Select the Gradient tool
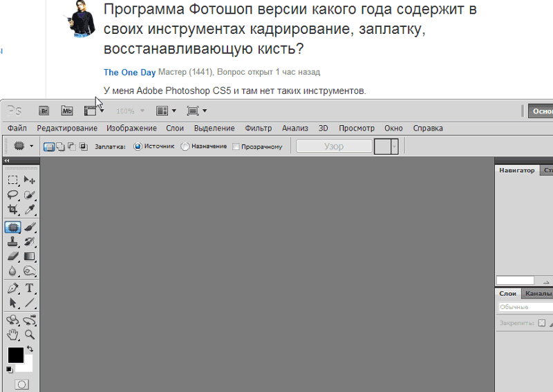The width and height of the screenshot is (553, 392). [29, 256]
